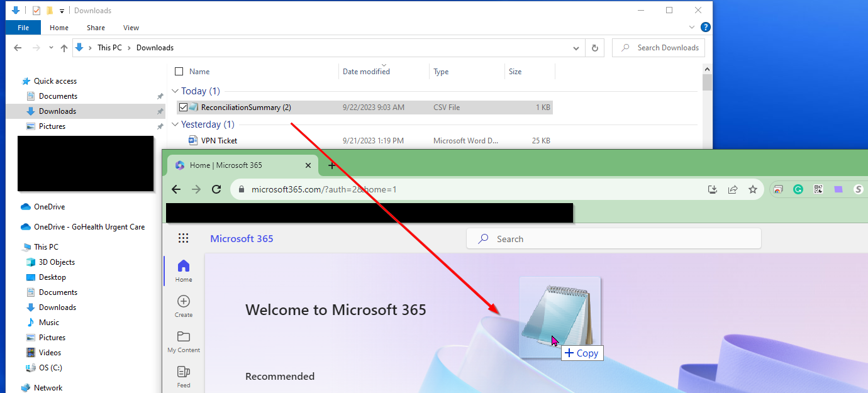Click the Downloads breadcrumb in the address bar

(x=155, y=48)
